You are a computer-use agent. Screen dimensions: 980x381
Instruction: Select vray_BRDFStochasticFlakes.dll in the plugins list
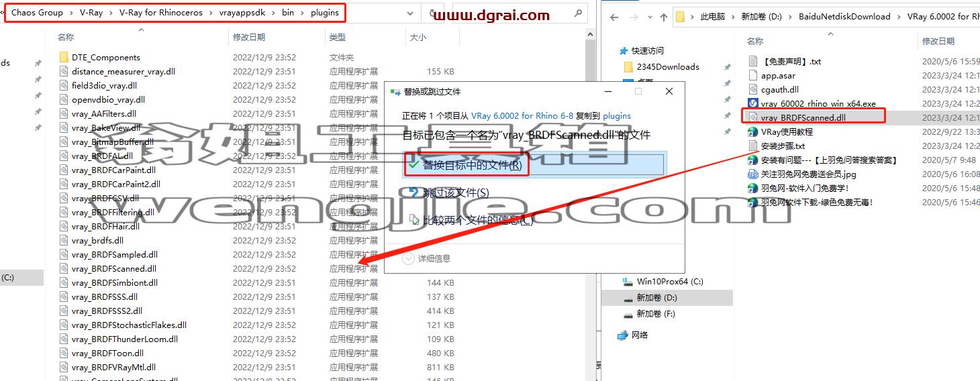pyautogui.click(x=129, y=325)
